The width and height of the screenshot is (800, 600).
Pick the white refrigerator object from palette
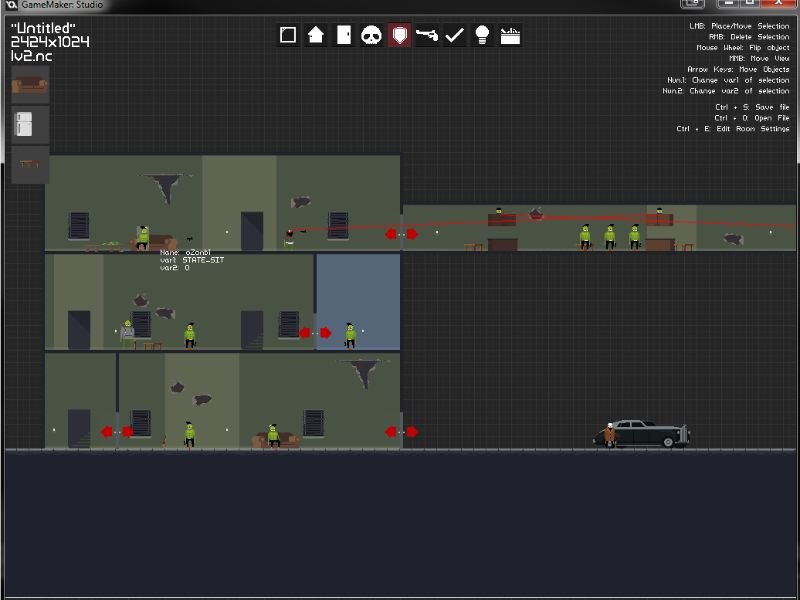(x=30, y=124)
